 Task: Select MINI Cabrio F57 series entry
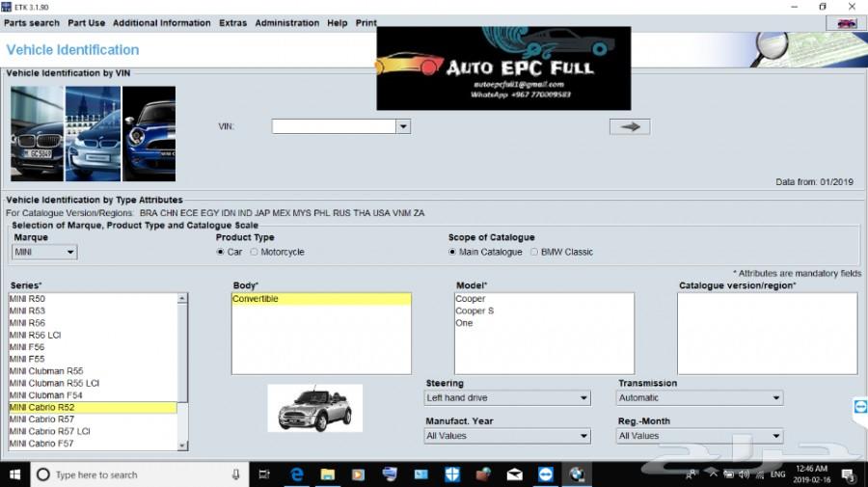click(93, 444)
